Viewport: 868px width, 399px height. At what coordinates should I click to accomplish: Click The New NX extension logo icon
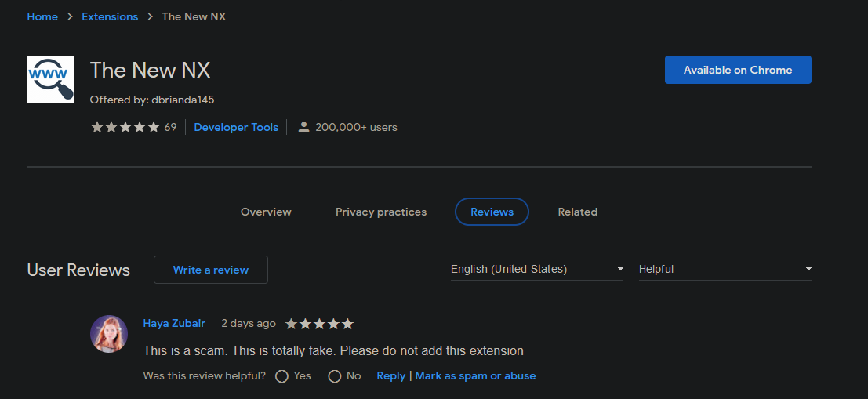coord(50,79)
